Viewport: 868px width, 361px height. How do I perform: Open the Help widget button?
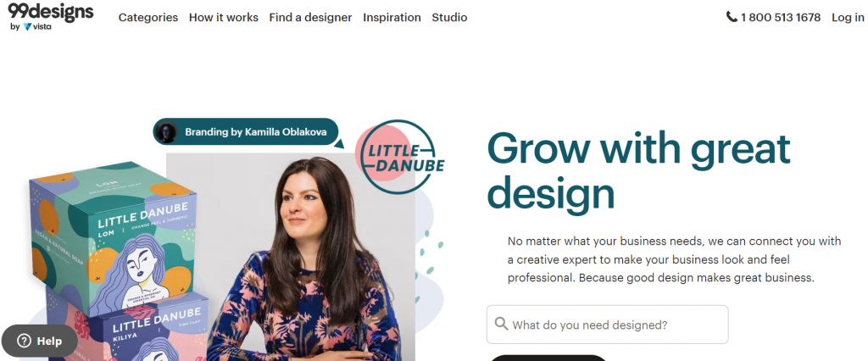click(x=39, y=341)
